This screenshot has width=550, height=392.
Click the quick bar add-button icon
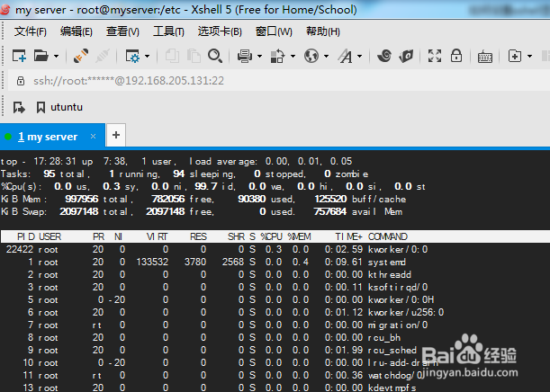[x=19, y=107]
